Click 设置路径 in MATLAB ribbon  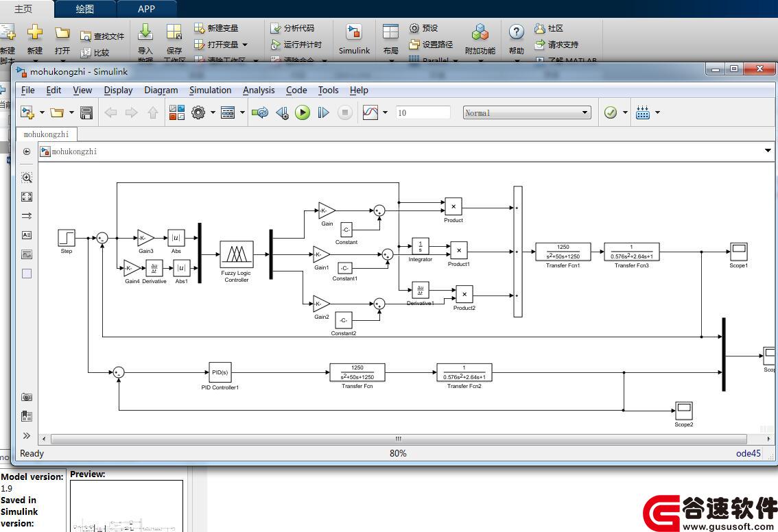(x=431, y=45)
